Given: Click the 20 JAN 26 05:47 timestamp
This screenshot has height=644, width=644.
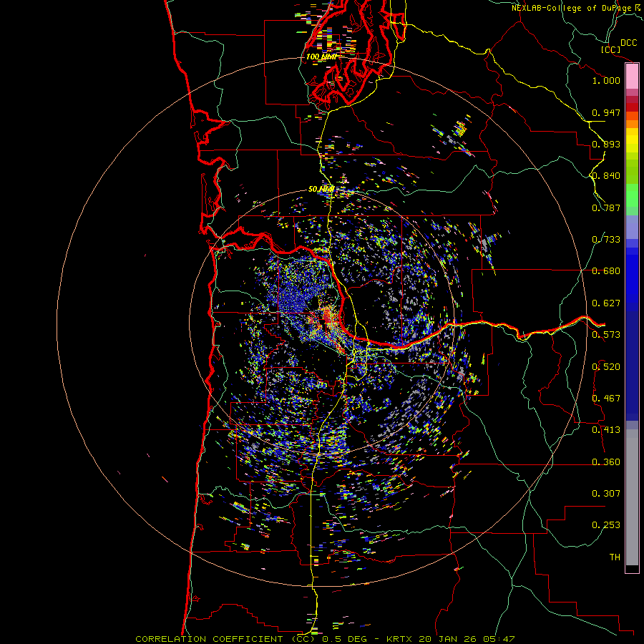Looking at the screenshot, I should [467, 639].
